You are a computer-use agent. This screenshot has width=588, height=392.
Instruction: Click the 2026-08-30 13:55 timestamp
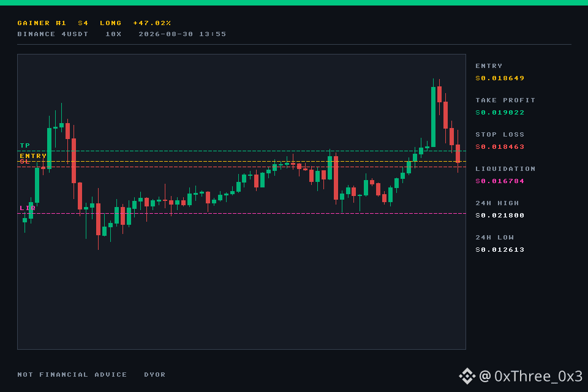click(x=183, y=34)
